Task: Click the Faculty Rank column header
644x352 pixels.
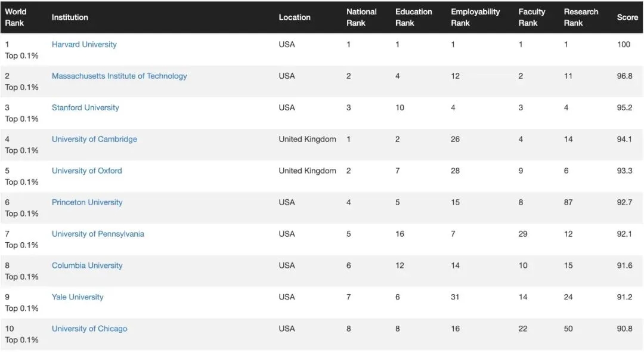Action: pos(531,17)
